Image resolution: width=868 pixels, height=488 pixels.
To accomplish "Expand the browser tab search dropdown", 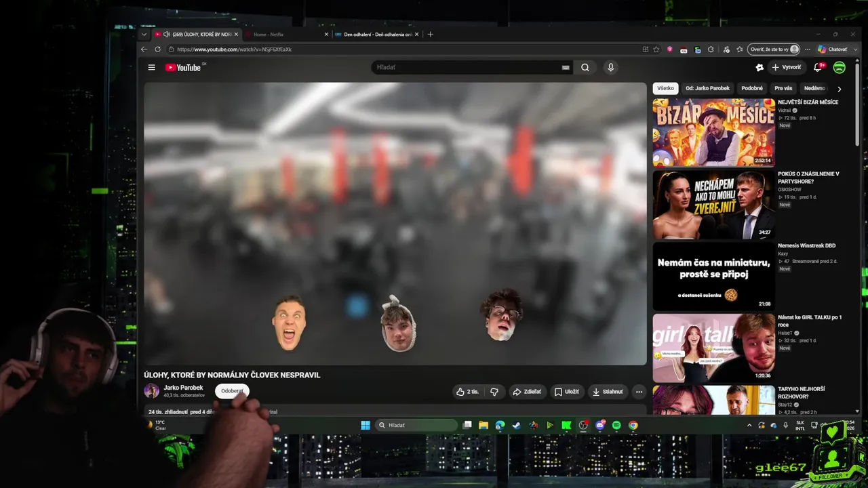I will click(x=144, y=35).
